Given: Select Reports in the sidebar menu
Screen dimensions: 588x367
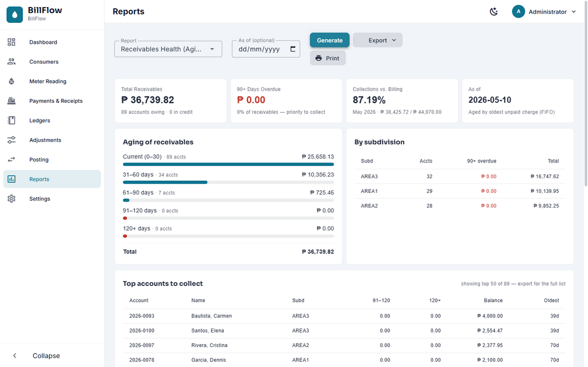Looking at the screenshot, I should [52, 179].
